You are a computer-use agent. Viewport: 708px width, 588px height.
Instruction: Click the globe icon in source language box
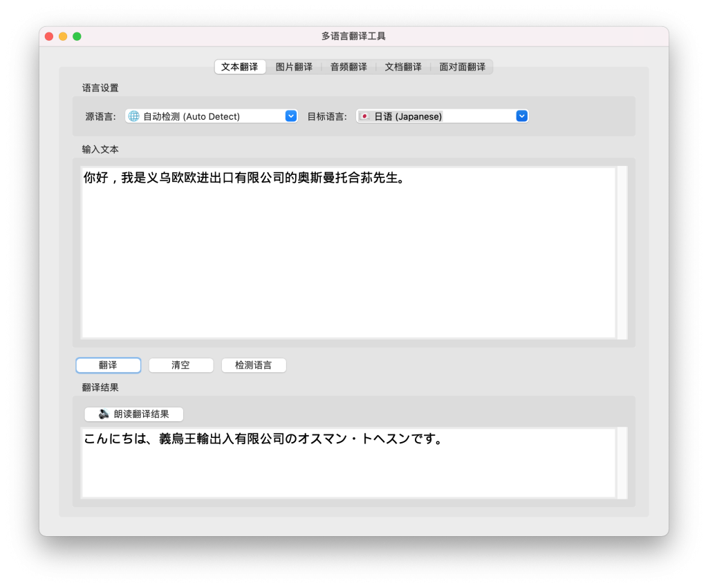click(134, 116)
